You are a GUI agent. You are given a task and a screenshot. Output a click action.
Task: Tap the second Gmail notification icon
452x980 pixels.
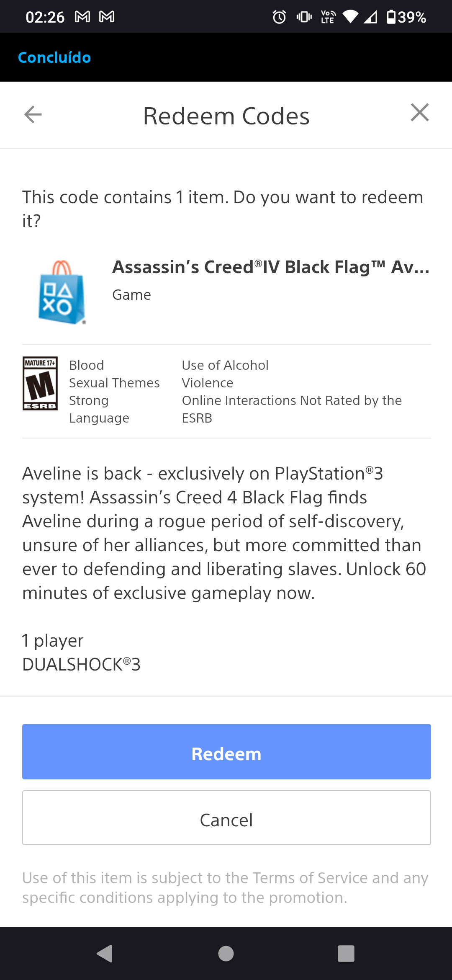click(x=107, y=17)
